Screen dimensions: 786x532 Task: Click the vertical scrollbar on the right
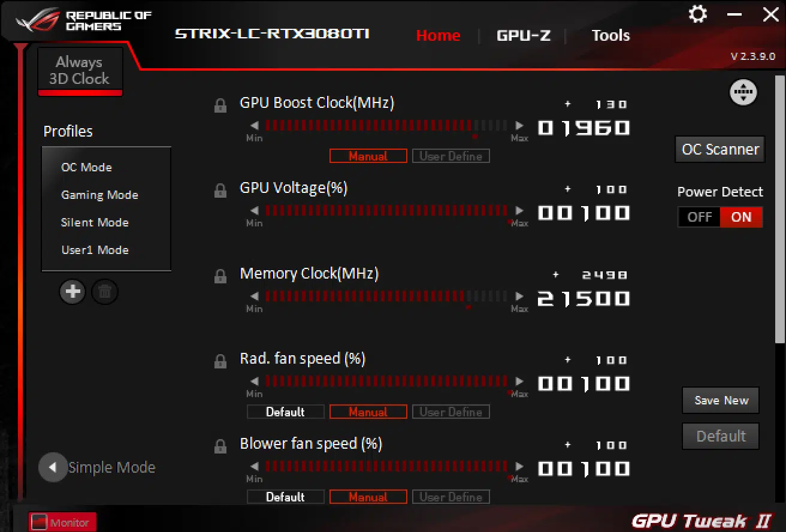(779, 208)
